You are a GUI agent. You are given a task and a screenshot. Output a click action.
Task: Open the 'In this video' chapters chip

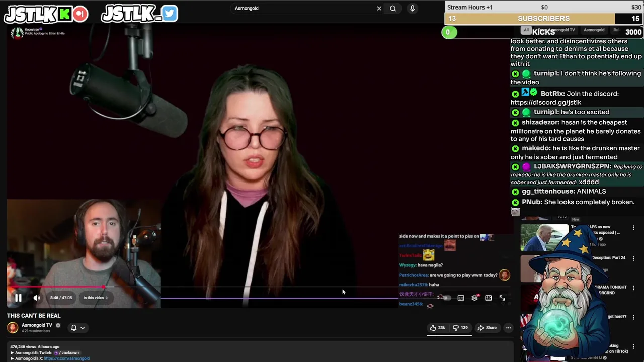pos(95,298)
